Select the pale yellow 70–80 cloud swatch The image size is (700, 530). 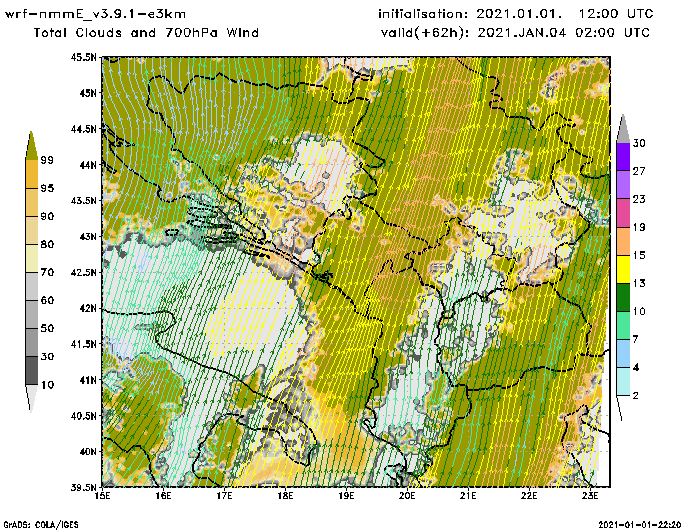32,259
